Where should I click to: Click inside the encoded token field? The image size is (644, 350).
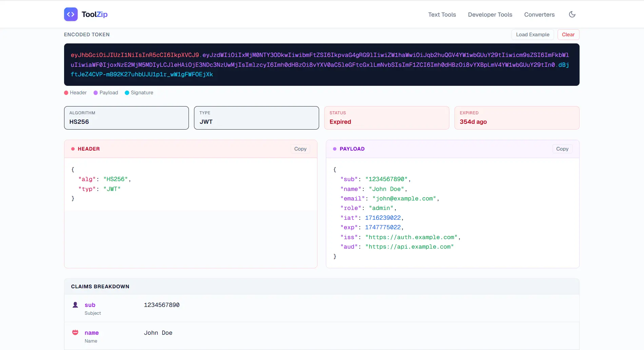pyautogui.click(x=321, y=64)
